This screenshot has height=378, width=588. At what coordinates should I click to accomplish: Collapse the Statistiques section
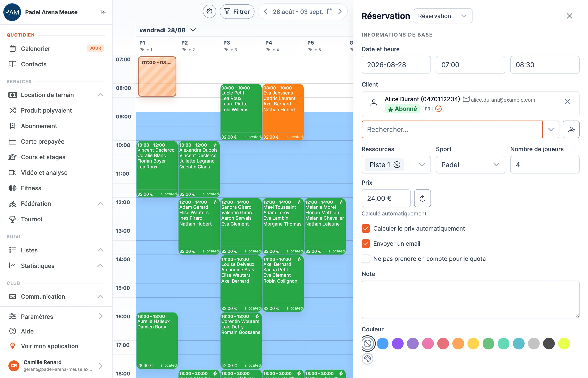pos(100,266)
